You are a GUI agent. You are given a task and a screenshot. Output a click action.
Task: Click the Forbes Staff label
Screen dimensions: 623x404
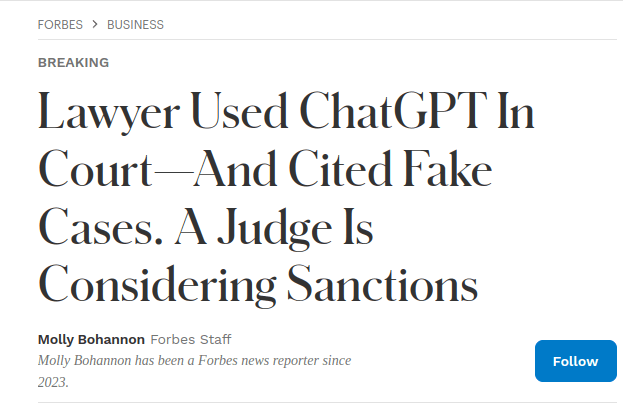(x=191, y=339)
